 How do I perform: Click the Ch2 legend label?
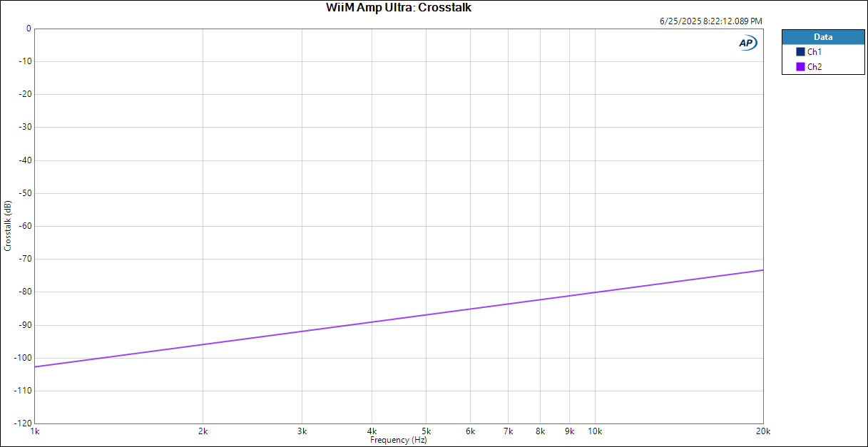point(815,67)
